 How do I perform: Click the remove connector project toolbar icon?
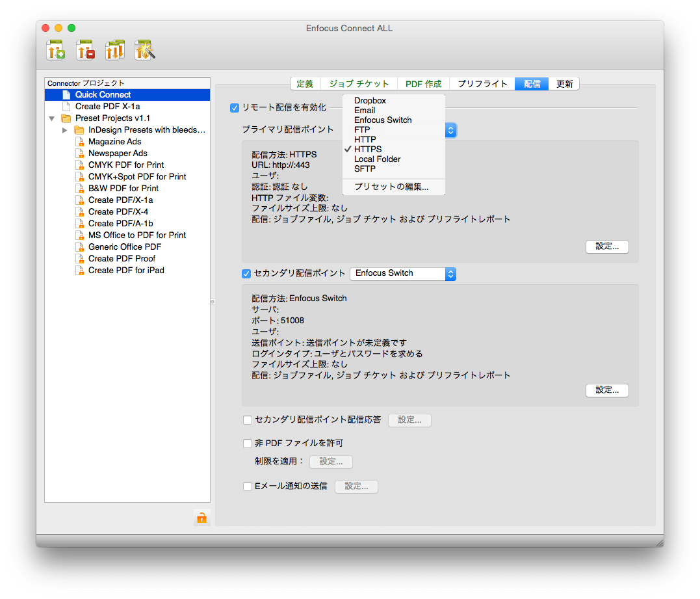click(x=85, y=49)
